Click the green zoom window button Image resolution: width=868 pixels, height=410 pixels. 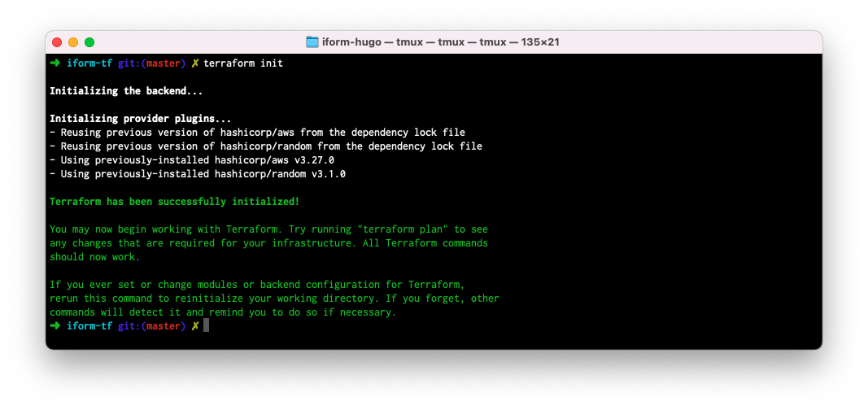(x=89, y=42)
